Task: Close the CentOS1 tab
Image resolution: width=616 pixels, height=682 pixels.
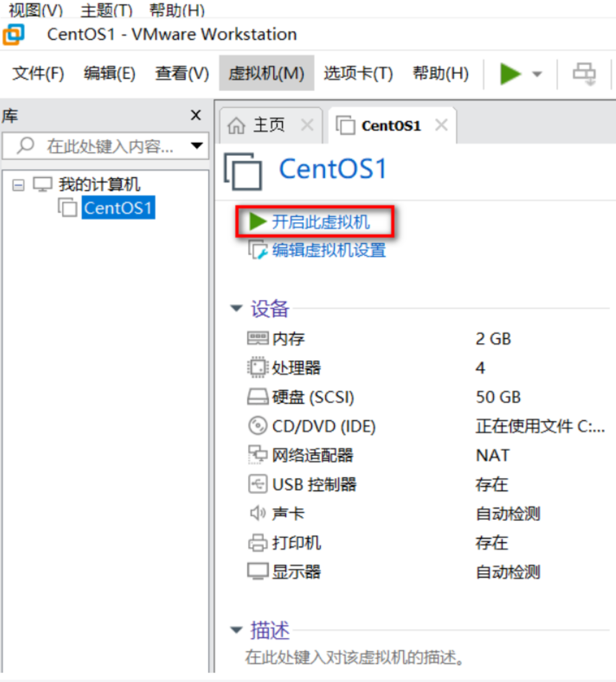Action: tap(441, 125)
